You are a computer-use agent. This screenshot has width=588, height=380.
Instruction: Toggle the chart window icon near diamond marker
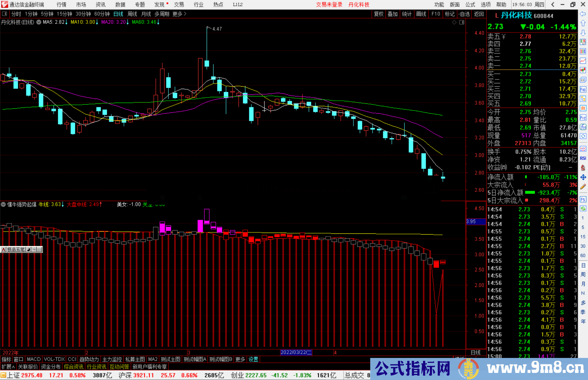click(462, 22)
